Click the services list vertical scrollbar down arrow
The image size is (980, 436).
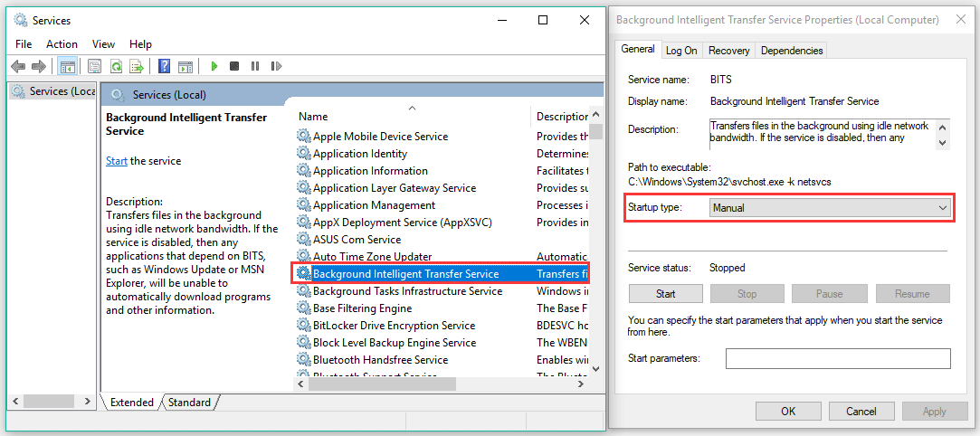pyautogui.click(x=595, y=368)
